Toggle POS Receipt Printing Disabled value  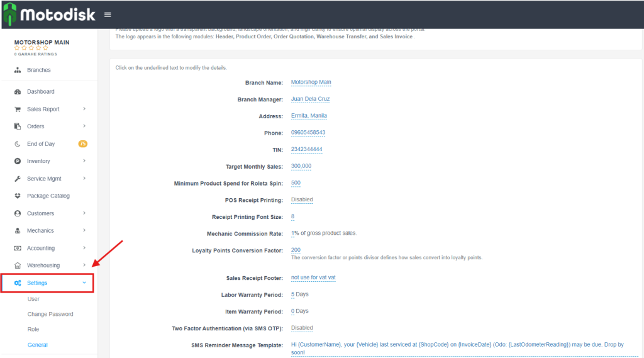[x=302, y=199]
